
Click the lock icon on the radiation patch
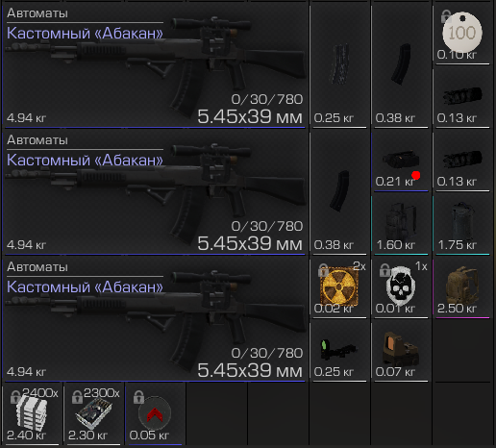point(323,270)
